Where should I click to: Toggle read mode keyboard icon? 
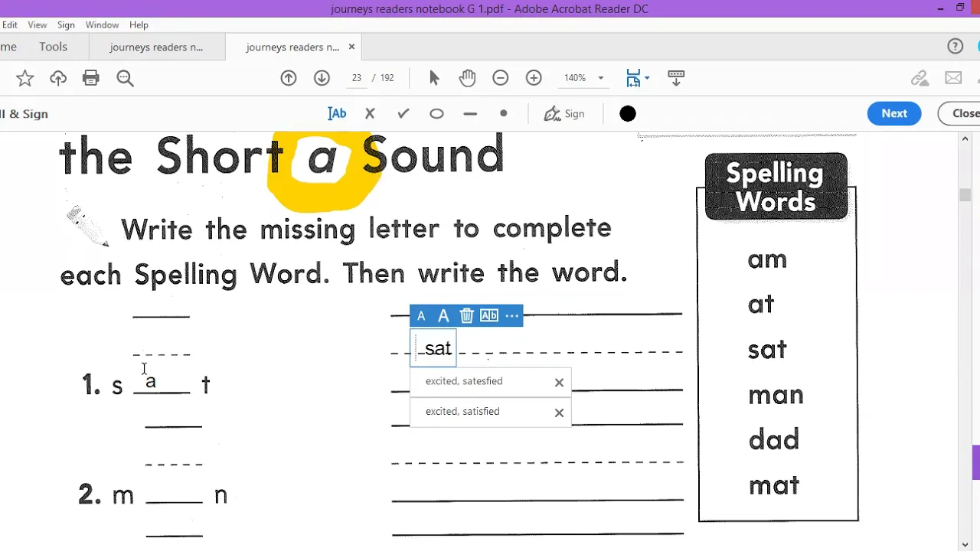point(676,78)
